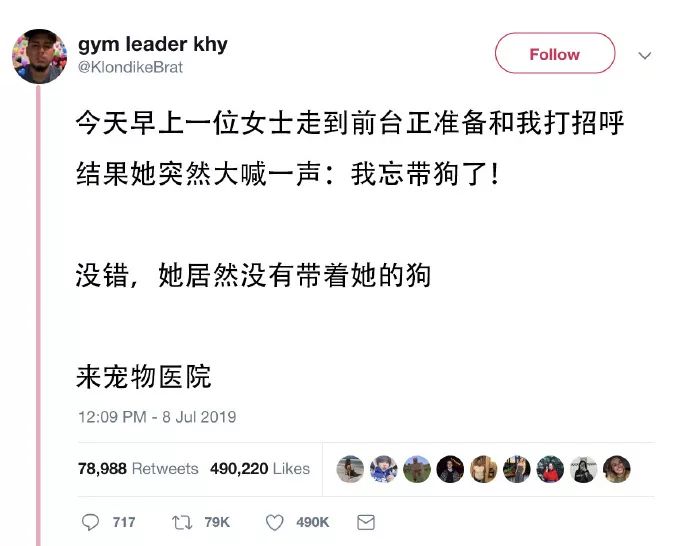Viewport: 690px width, 546px height.
Task: Click the gym leader khy display name
Action: click(x=153, y=44)
